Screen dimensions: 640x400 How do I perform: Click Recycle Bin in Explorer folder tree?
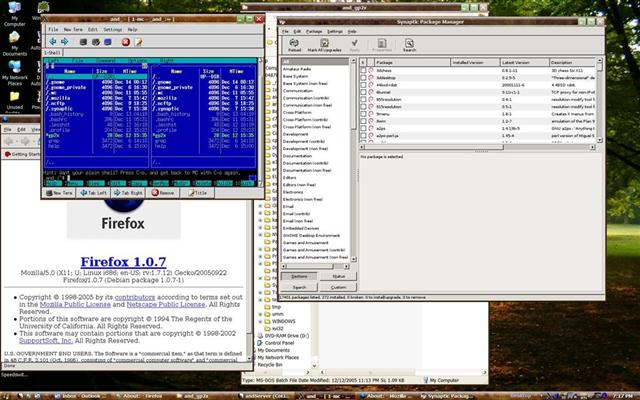270,364
